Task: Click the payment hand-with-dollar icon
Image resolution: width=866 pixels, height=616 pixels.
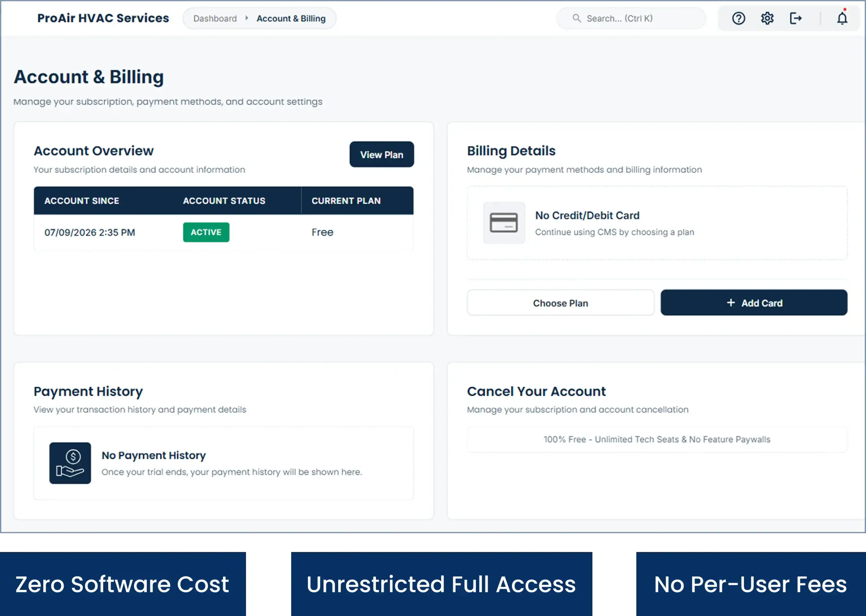Action: tap(70, 463)
